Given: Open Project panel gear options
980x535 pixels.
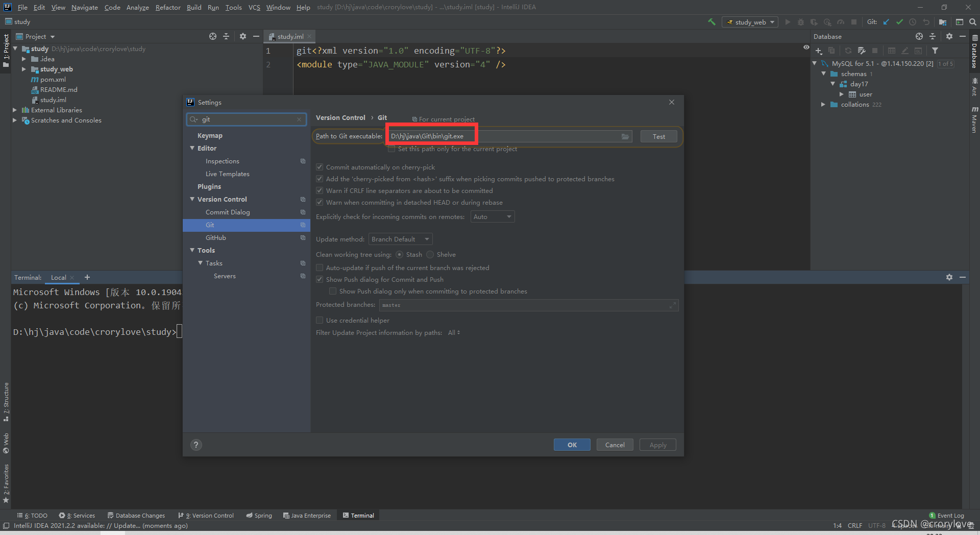Looking at the screenshot, I should tap(243, 36).
